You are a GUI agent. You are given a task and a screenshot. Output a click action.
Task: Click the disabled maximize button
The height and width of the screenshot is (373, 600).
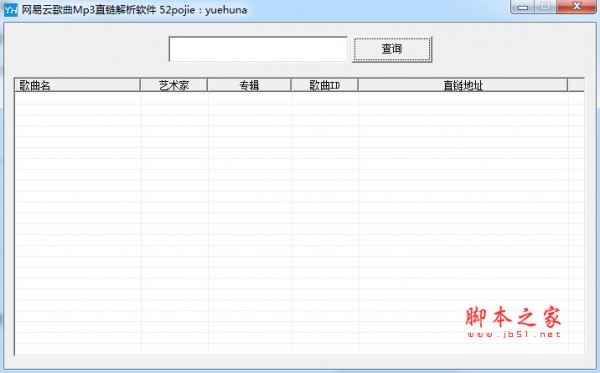[546, 7]
